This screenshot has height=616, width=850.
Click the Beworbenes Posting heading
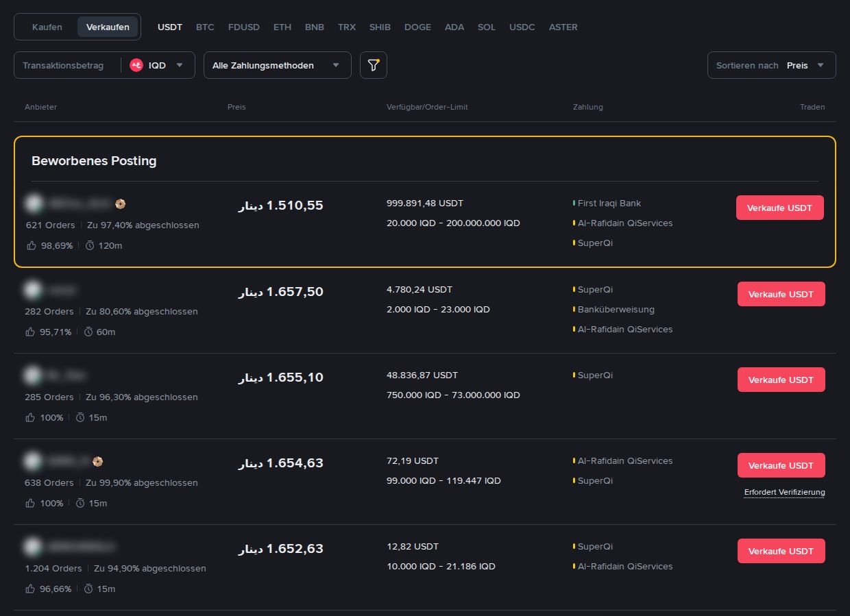click(x=94, y=161)
